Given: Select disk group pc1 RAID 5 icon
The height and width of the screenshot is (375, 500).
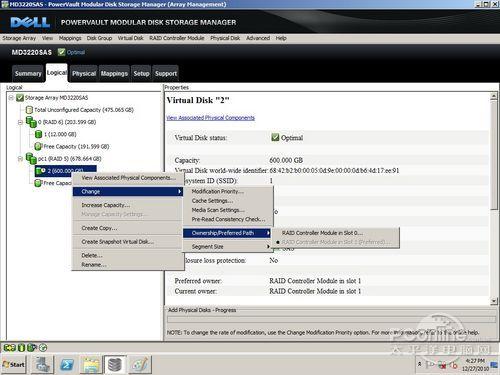Looking at the screenshot, I should point(31,159).
